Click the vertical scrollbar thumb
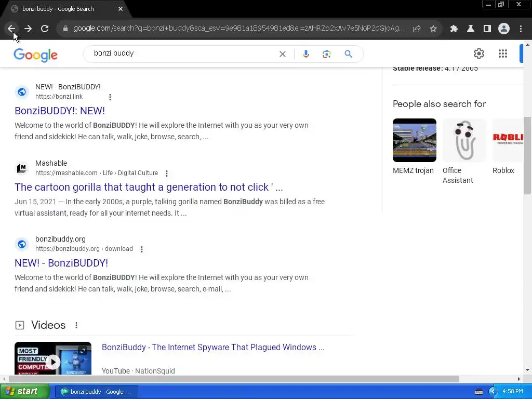The image size is (532, 399). [x=528, y=155]
